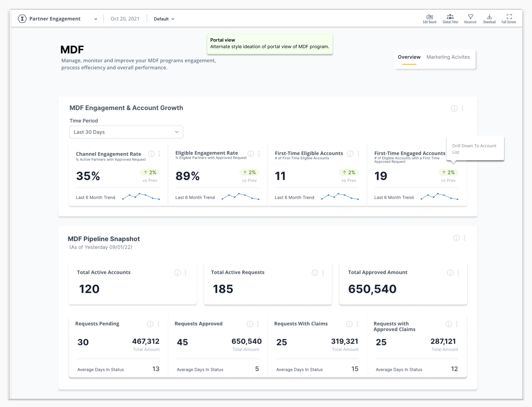This screenshot has width=532, height=407.
Task: Open kebab menu for MDF Pipeline Snapshot section
Action: [465, 238]
